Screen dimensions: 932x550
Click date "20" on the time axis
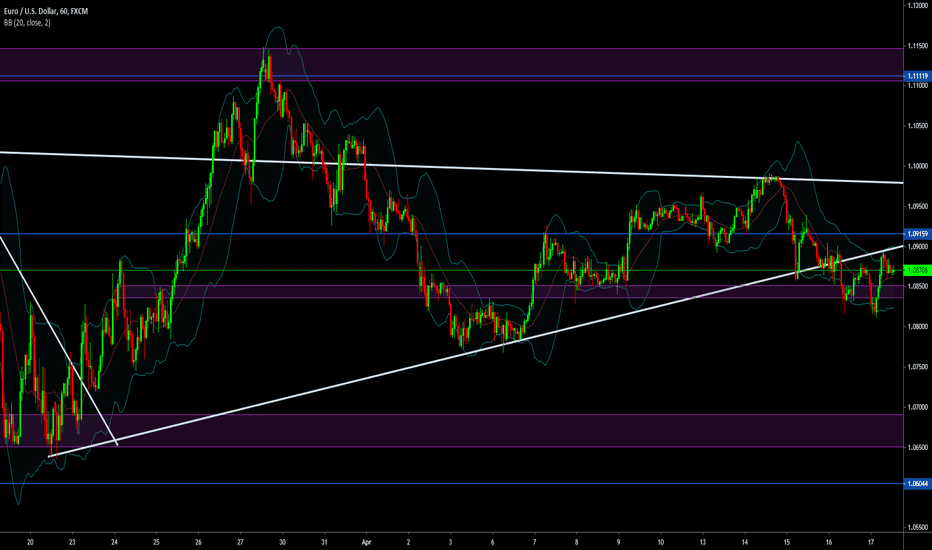pos(30,542)
